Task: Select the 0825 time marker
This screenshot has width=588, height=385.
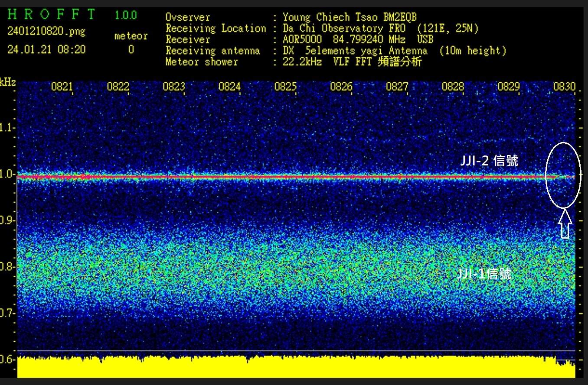Action: pos(285,87)
